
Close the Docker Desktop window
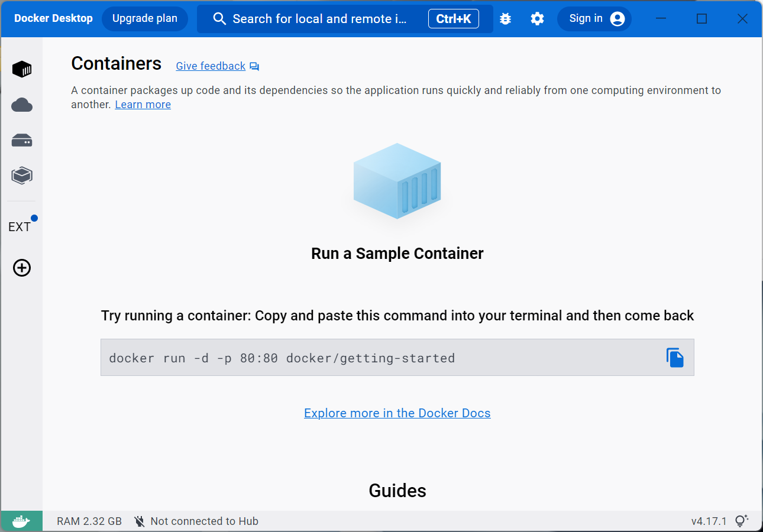(743, 19)
